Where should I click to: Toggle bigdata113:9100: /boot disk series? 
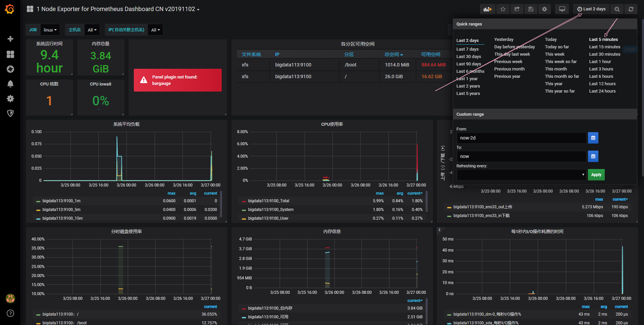[64, 323]
